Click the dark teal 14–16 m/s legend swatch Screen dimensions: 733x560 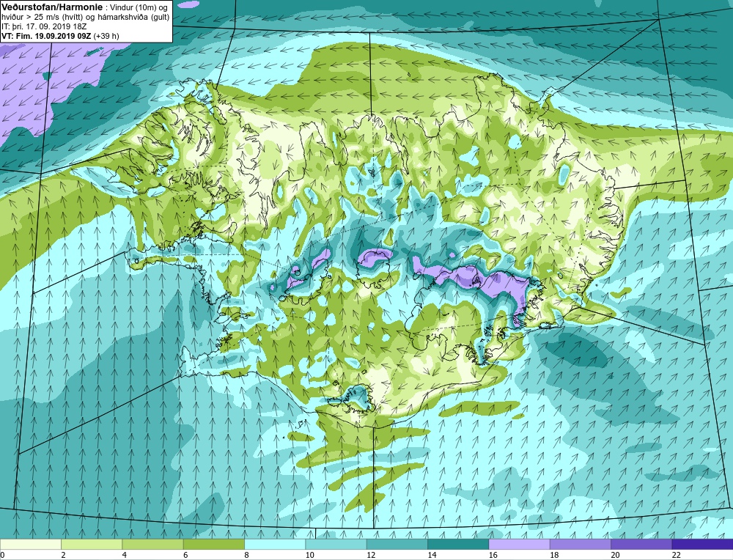[458, 544]
